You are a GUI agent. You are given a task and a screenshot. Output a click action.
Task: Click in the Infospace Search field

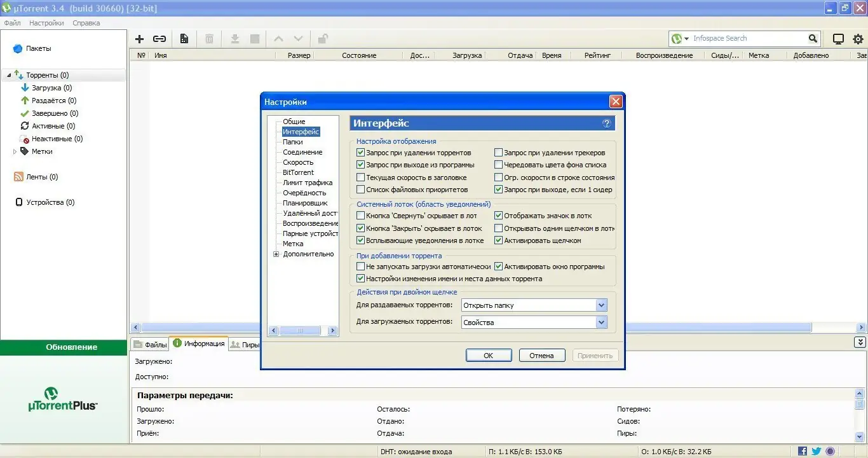[748, 39]
